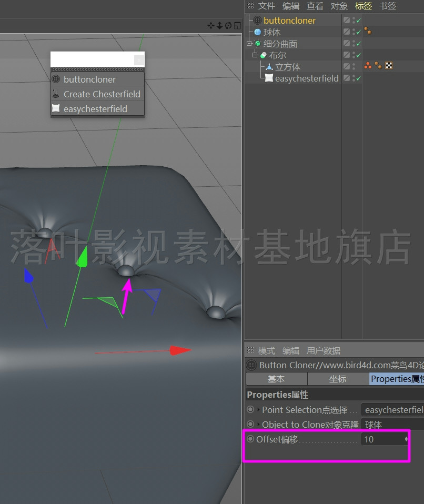The image size is (424, 504).
Task: Toggle visibility dots of the buttoncloner row
Action: 354,20
